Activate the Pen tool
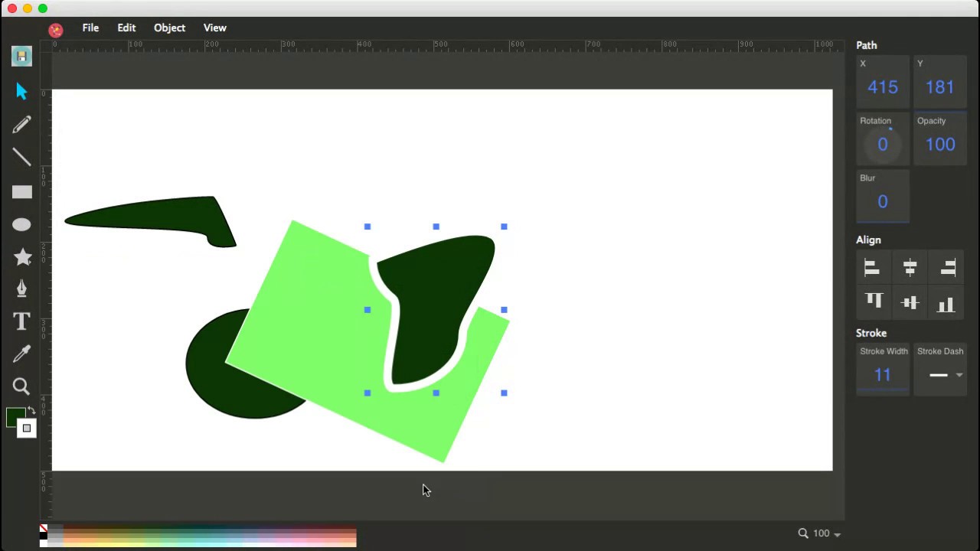Image resolution: width=980 pixels, height=551 pixels. [21, 289]
